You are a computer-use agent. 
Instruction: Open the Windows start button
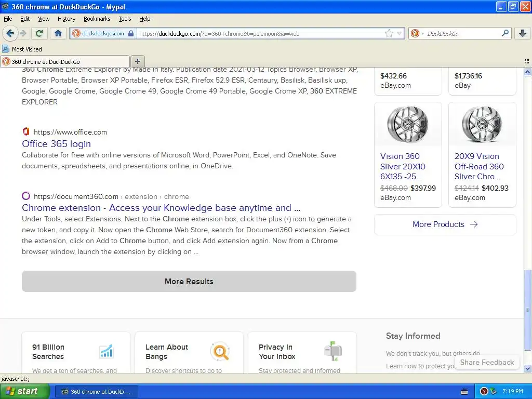tap(24, 391)
